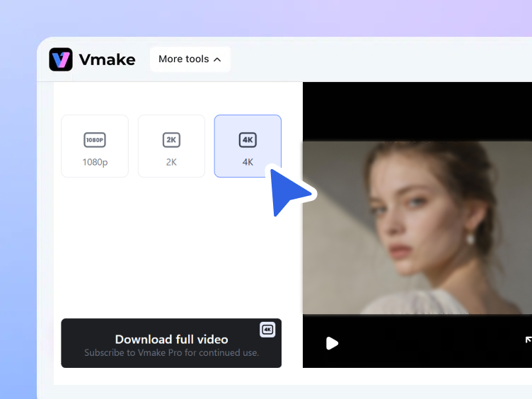Click the 4K badge on download button

[267, 330]
